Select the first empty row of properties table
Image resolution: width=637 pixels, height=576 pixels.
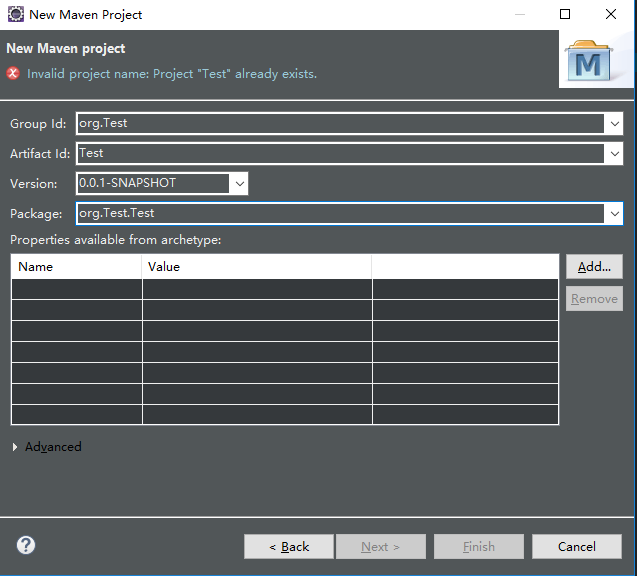coord(284,289)
